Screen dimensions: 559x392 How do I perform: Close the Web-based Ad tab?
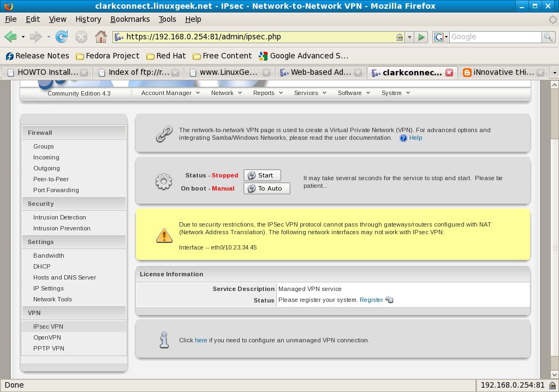pyautogui.click(x=358, y=73)
